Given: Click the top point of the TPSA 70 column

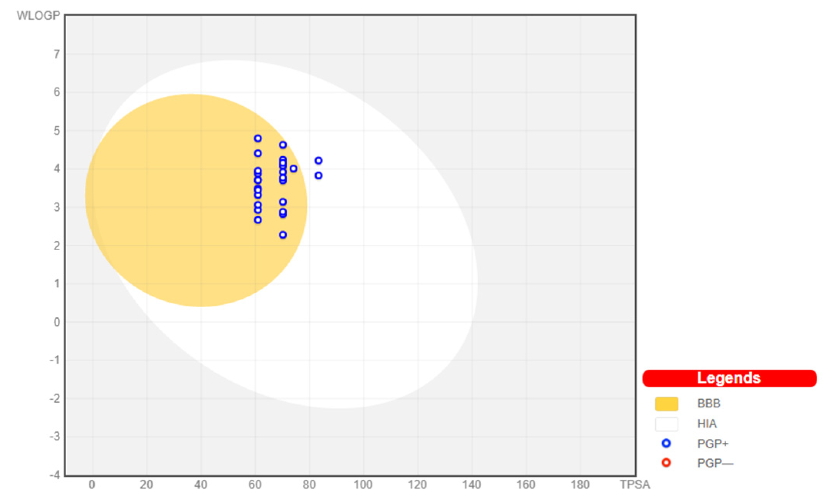Looking at the screenshot, I should coord(283,145).
